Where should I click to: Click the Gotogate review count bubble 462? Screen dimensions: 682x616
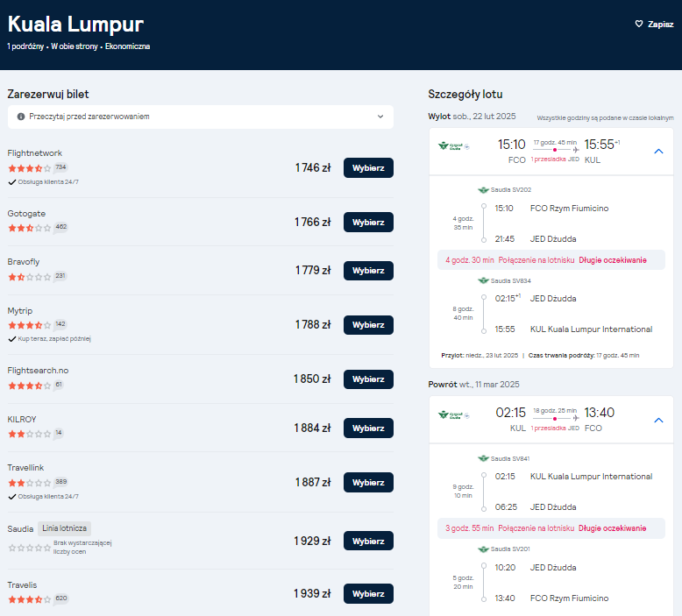click(60, 227)
